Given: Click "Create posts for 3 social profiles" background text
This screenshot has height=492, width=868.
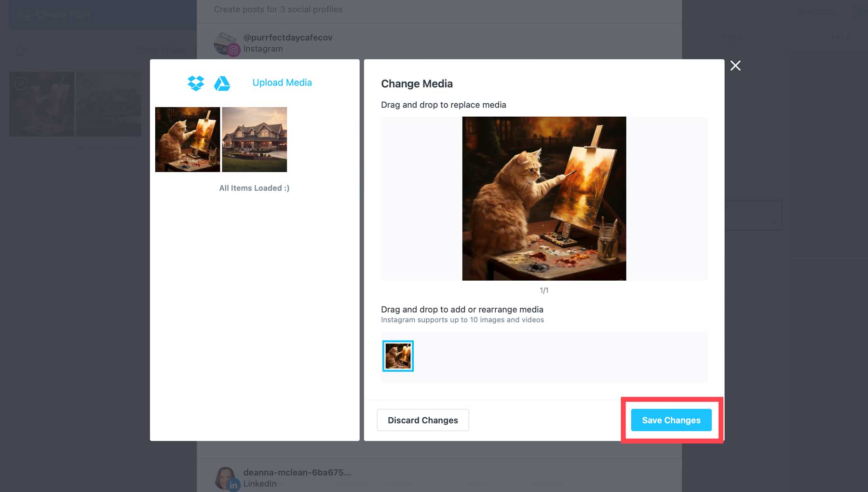Looking at the screenshot, I should click(278, 10).
